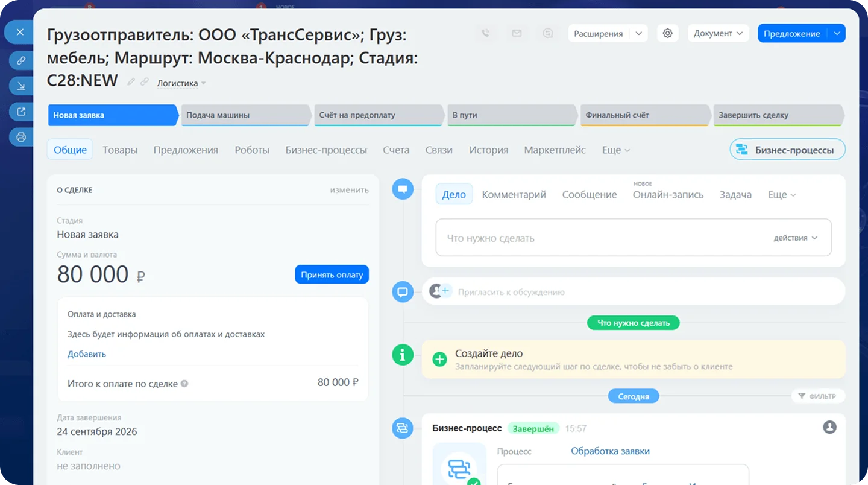
Task: Set the deal stage to В пути
Action: click(x=512, y=115)
